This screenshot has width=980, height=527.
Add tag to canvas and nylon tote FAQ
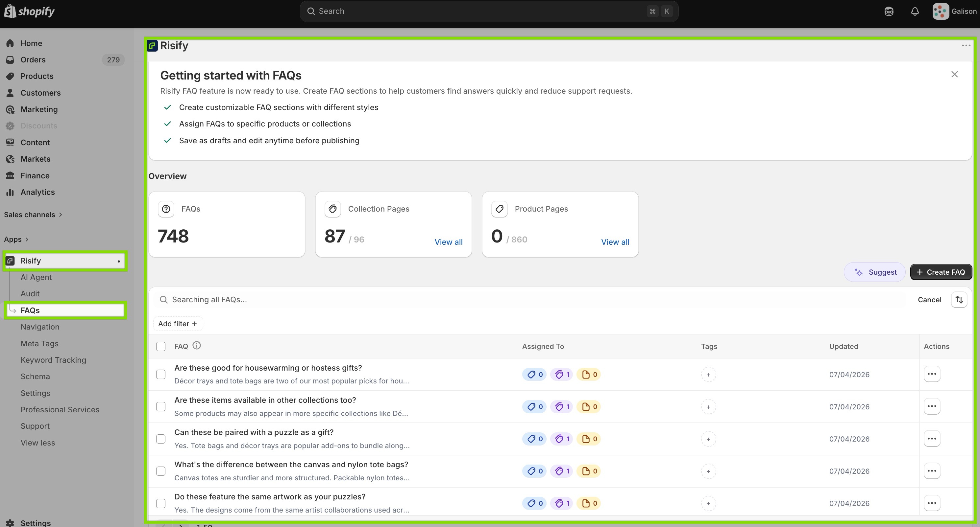pyautogui.click(x=708, y=471)
